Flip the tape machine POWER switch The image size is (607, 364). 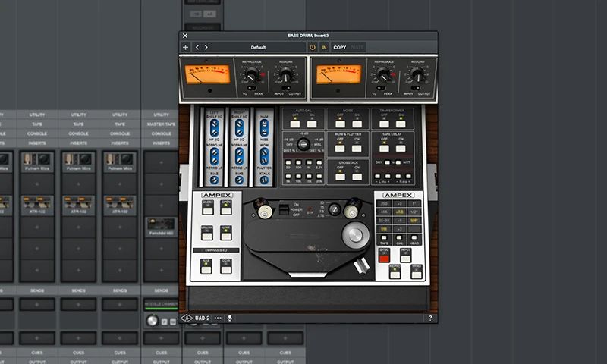[284, 209]
